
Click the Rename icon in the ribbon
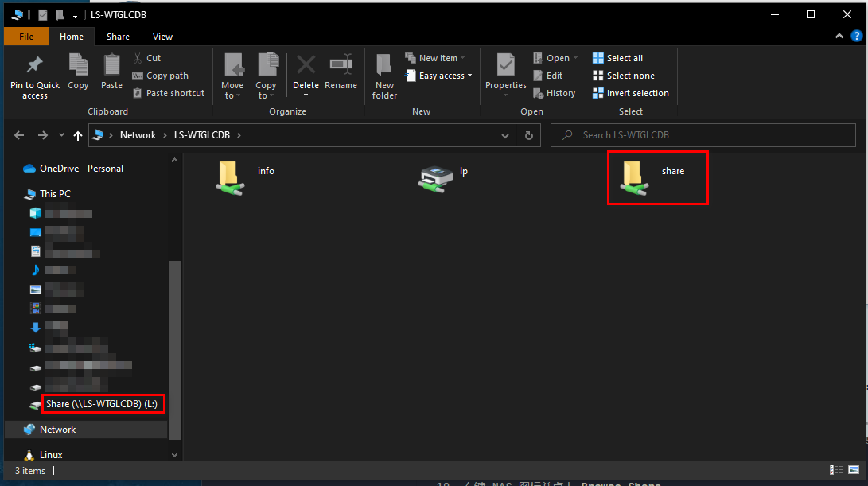tap(341, 65)
